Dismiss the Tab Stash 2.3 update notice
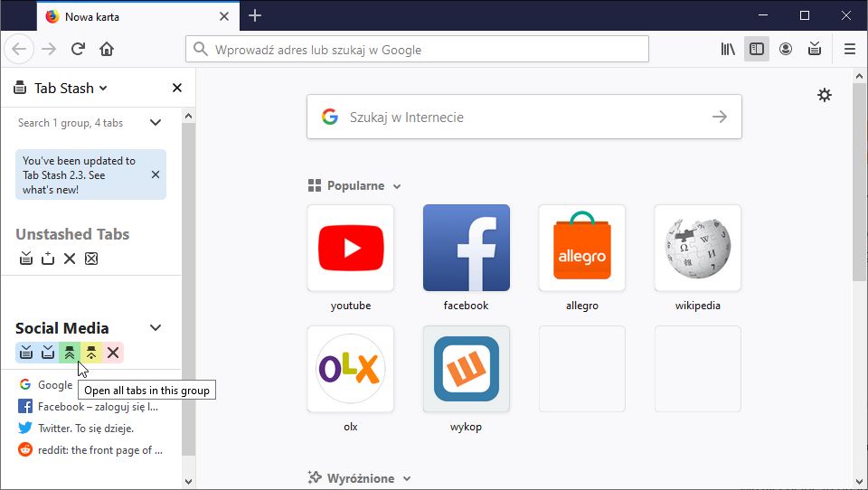This screenshot has width=868, height=490. click(x=156, y=174)
